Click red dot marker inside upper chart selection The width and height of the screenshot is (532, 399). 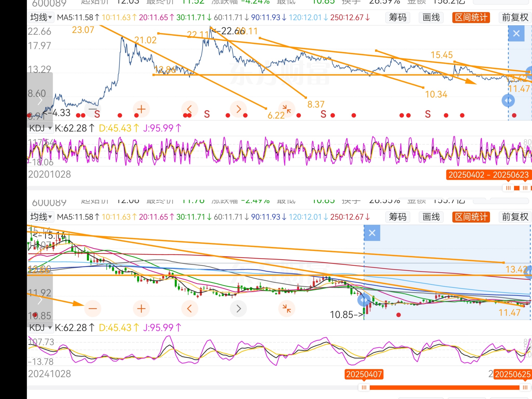tap(514, 115)
